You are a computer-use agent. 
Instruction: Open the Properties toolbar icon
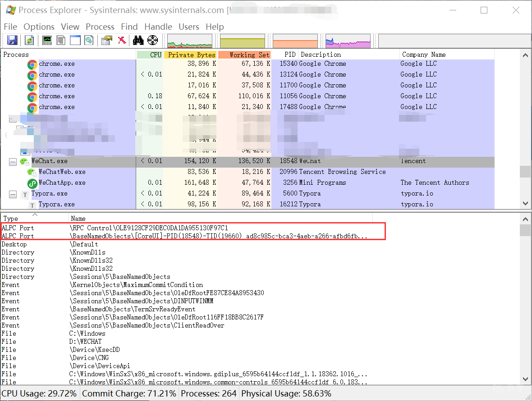[x=106, y=41]
